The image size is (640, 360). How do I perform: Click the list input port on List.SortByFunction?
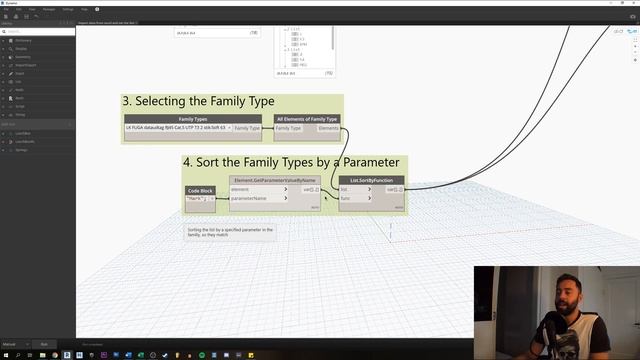click(355, 189)
